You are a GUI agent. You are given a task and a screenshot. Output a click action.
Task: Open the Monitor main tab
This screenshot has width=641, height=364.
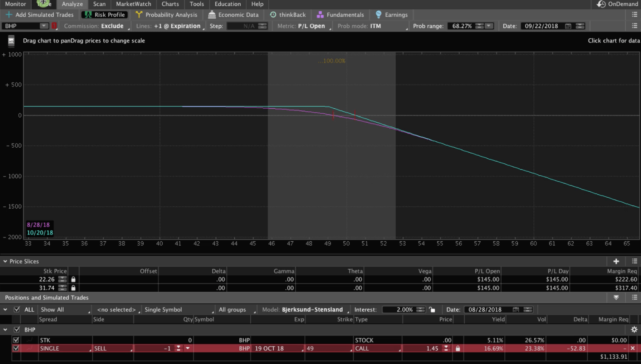tap(15, 4)
